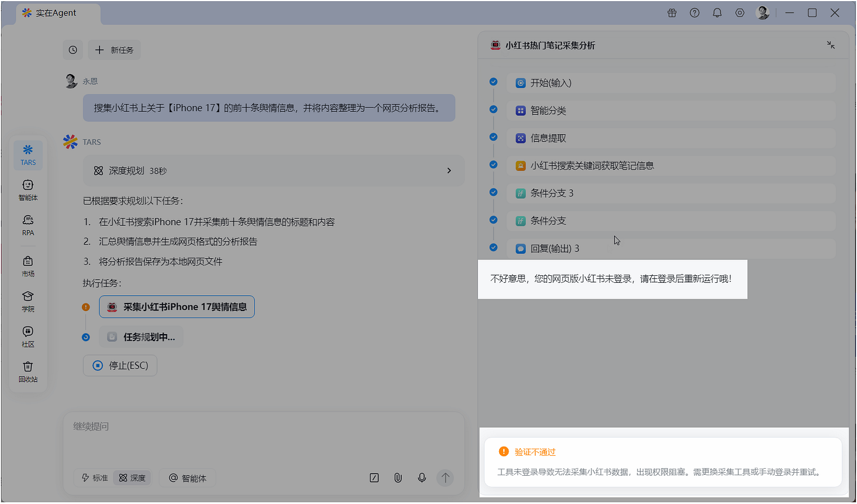The image size is (857, 504).
Task: Click the 将分析报告保存为本地网页文件 plan item
Action: click(160, 262)
